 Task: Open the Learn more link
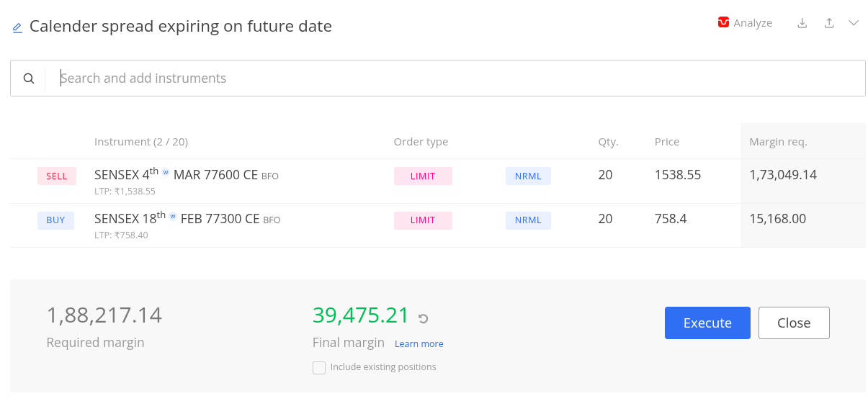(419, 344)
